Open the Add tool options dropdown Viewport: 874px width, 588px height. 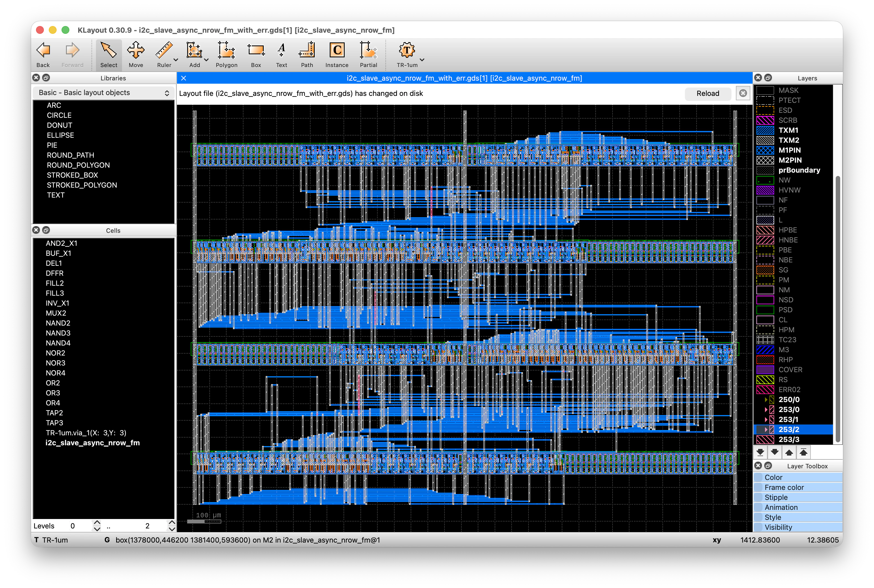(206, 60)
